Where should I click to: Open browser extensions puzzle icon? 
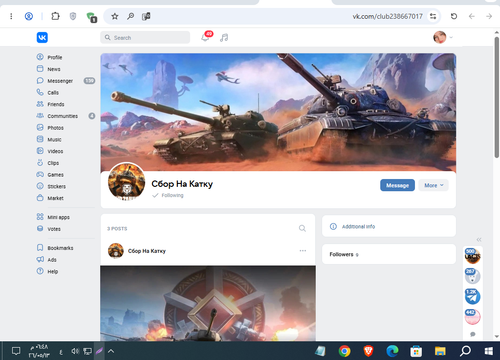coord(55,16)
